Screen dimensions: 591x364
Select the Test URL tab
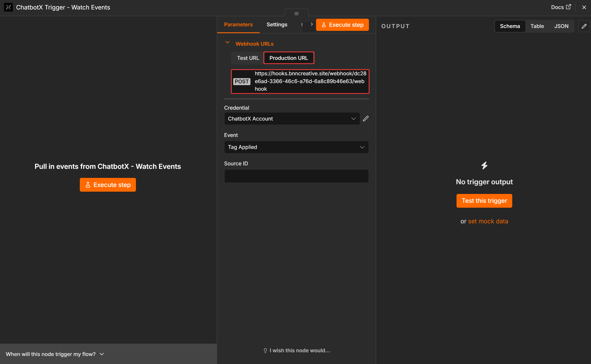248,58
